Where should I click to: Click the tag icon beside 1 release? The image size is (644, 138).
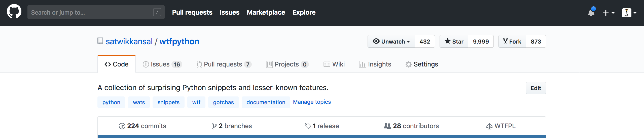pos(308,126)
